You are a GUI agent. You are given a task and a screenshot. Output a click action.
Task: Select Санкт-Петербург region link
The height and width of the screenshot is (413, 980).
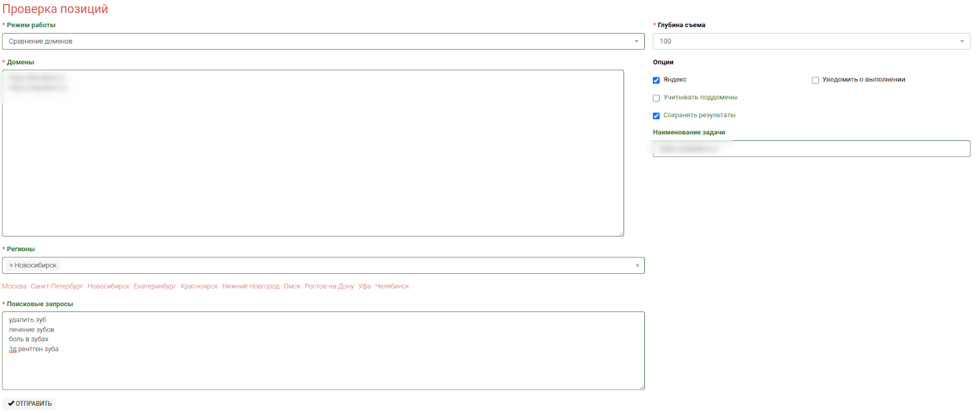56,286
